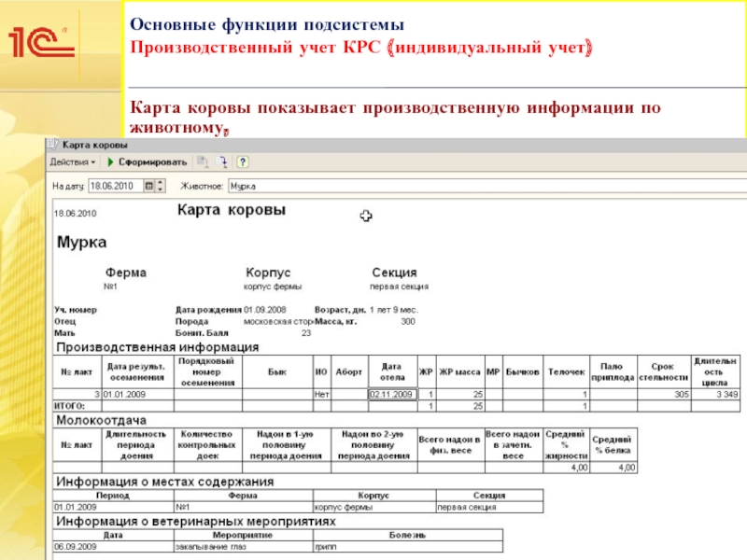Click the грипп disease cell

point(408,547)
